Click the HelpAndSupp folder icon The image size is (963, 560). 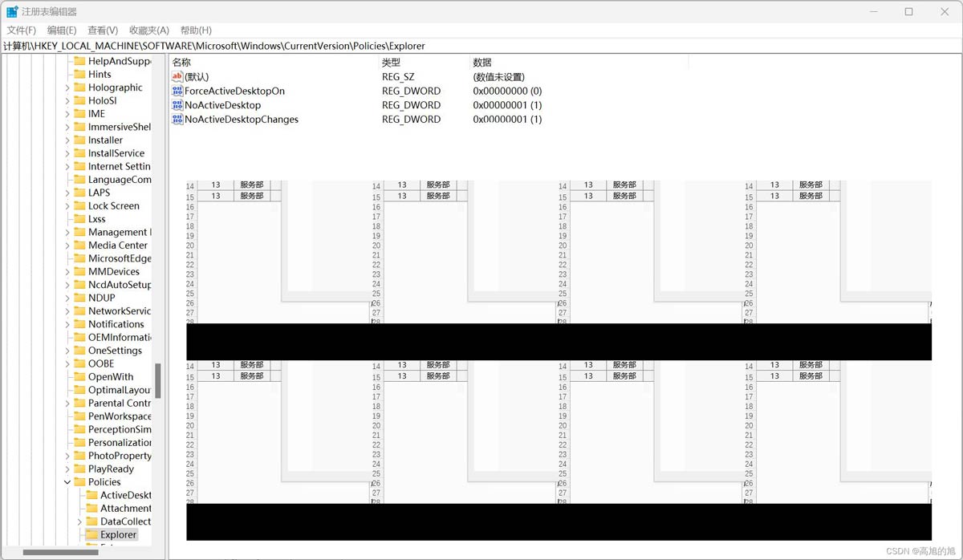click(x=79, y=61)
